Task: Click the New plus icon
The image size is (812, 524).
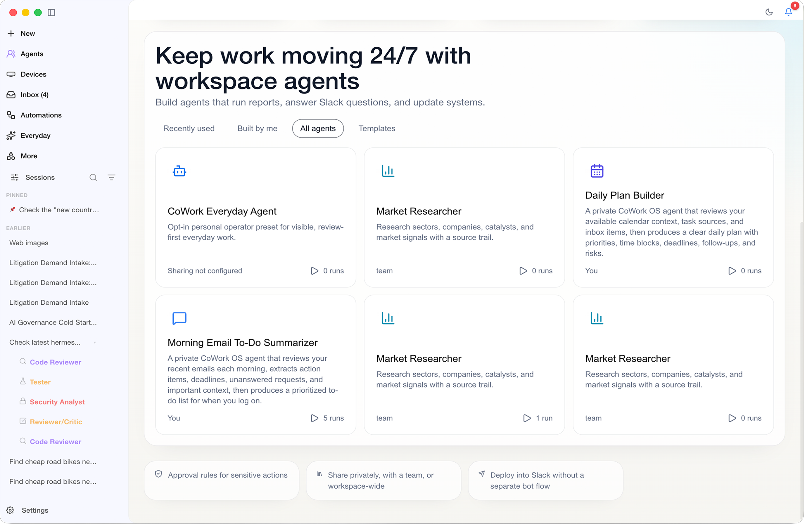Action: (11, 33)
